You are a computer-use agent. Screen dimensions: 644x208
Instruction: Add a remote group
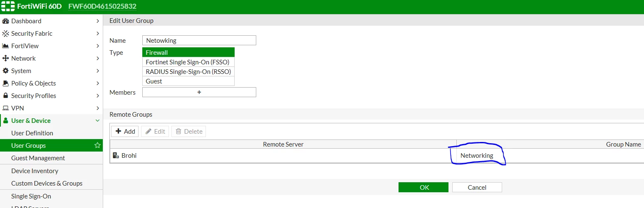click(x=125, y=131)
